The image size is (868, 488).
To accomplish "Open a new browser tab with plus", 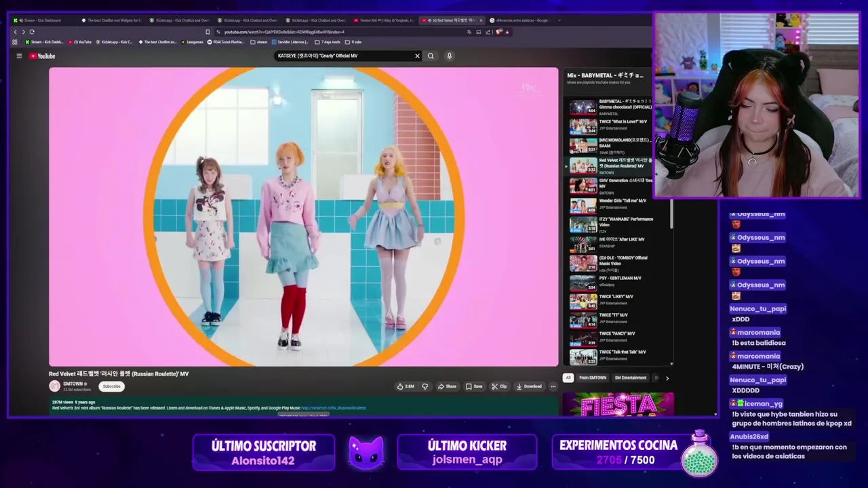I will click(559, 20).
